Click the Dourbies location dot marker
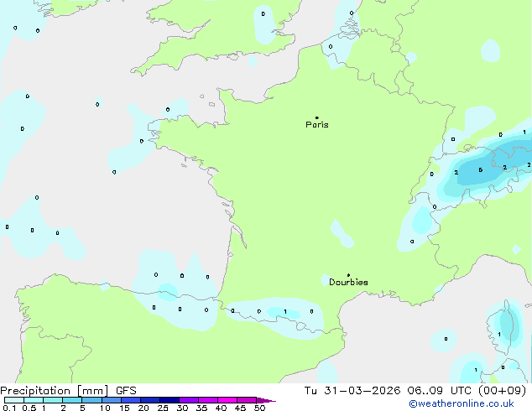 tap(348, 275)
